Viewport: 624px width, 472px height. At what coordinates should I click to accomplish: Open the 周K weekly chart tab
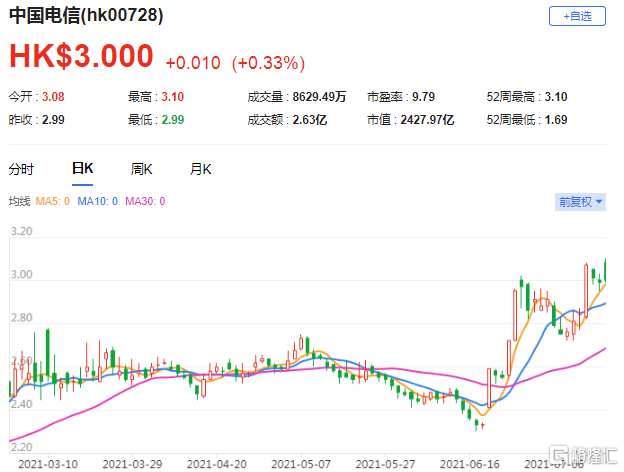pyautogui.click(x=141, y=169)
